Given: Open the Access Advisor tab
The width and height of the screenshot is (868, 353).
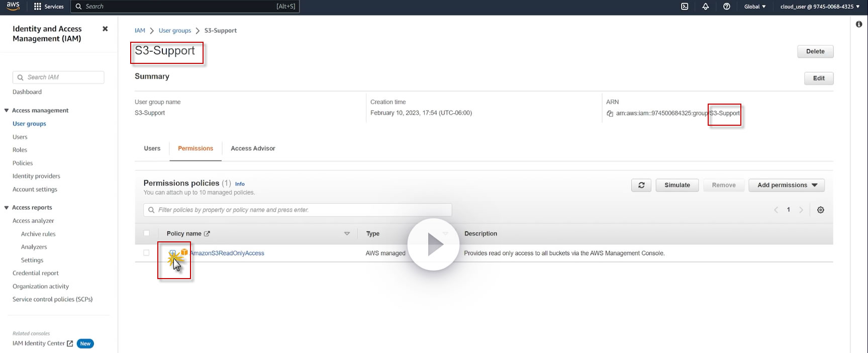Looking at the screenshot, I should pos(253,148).
